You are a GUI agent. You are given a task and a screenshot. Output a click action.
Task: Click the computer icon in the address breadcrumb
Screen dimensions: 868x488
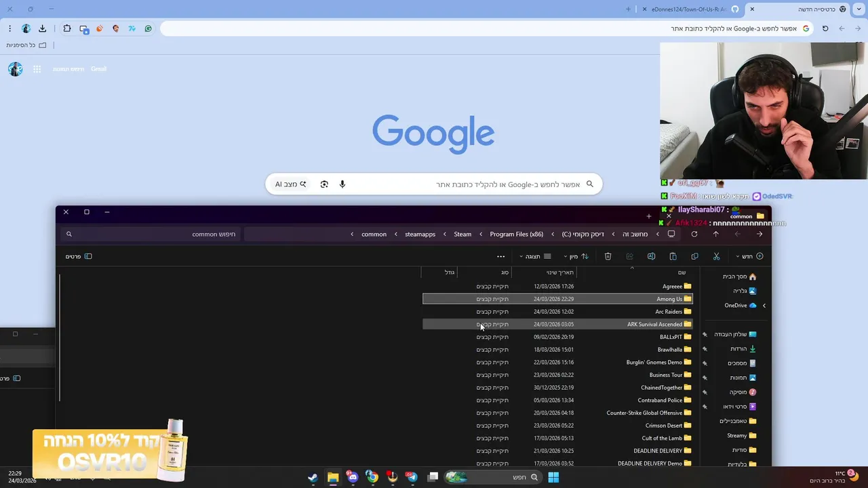[x=671, y=234]
